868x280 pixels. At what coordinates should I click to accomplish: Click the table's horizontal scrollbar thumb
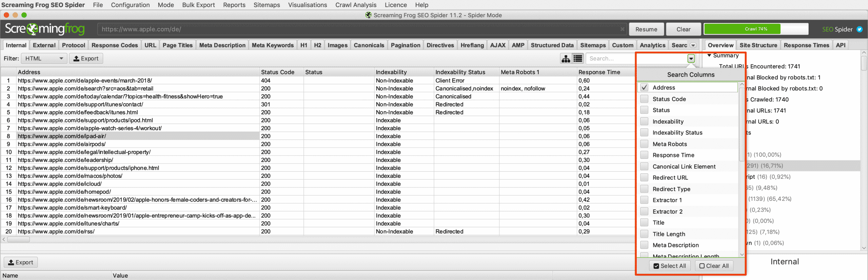[x=19, y=239]
